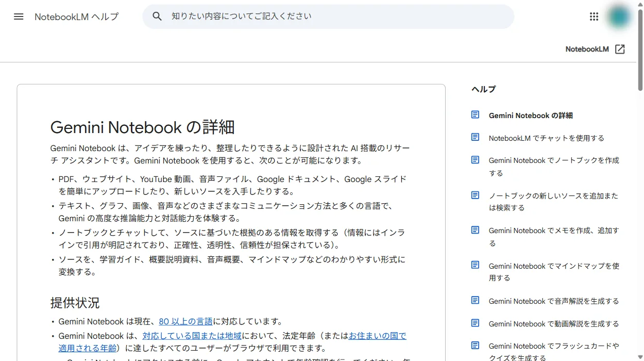
Task: Open the Google apps grid
Action: 594,17
